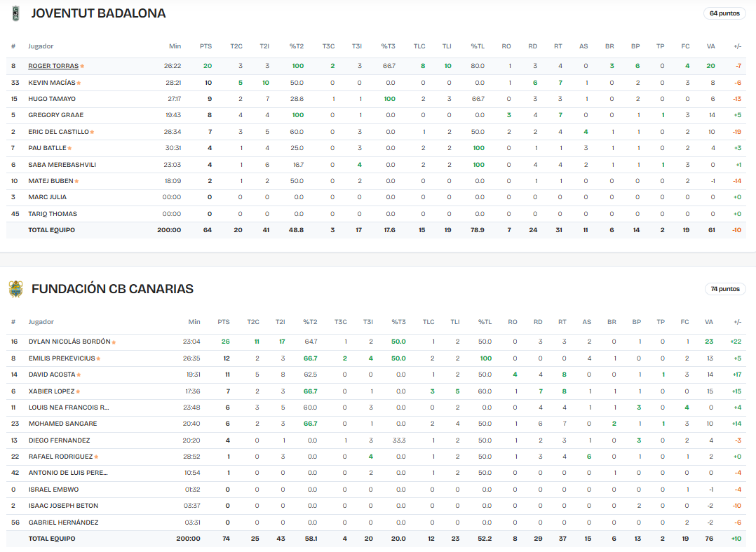Click the Joventut TOTAL EQUIPO row label
The height and width of the screenshot is (552, 756).
51,229
